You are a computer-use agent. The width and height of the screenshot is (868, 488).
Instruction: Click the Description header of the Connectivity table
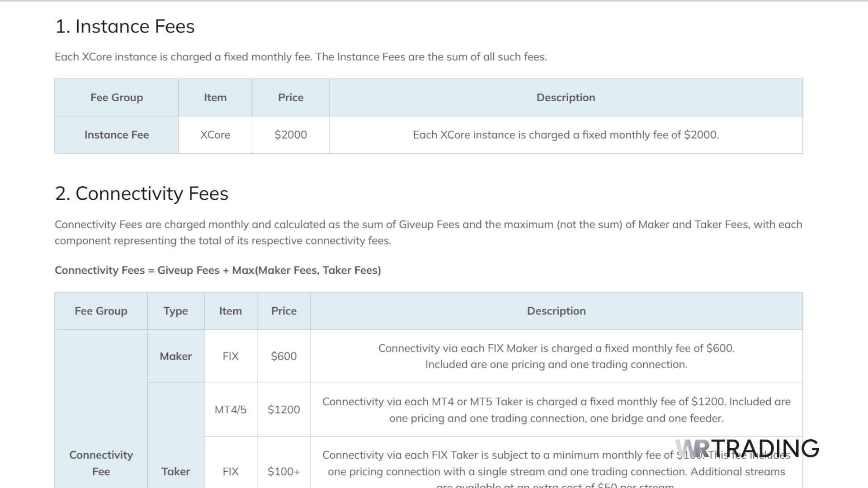pyautogui.click(x=556, y=310)
